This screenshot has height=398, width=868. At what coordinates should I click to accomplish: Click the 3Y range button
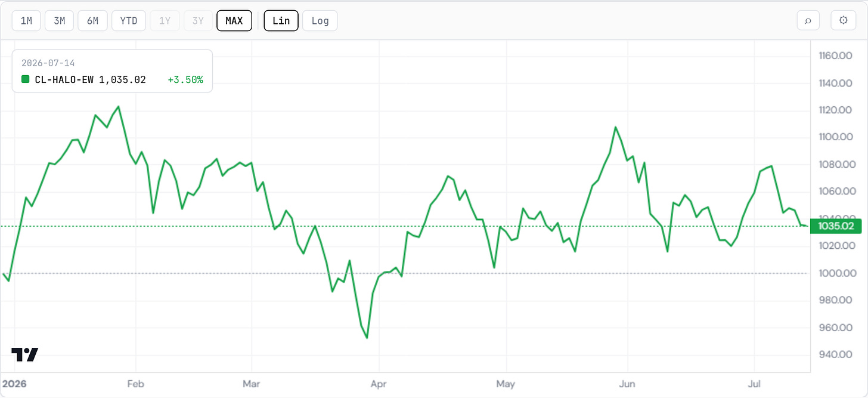click(197, 21)
